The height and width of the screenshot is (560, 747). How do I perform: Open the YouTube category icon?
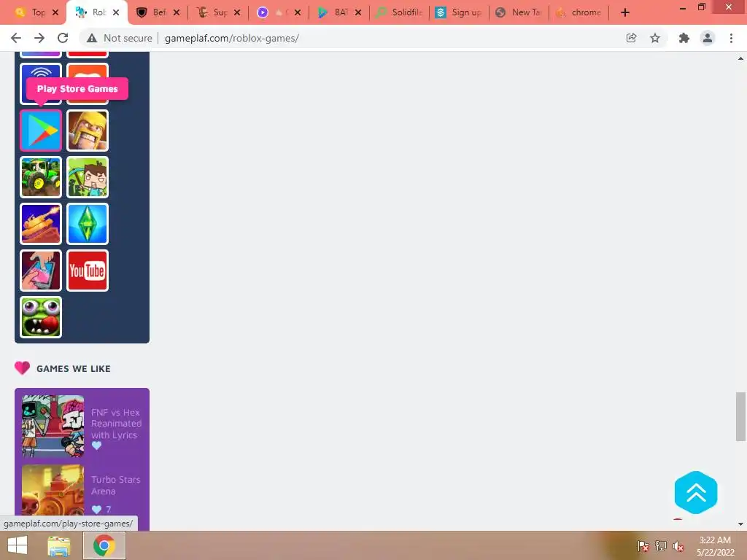pyautogui.click(x=88, y=271)
